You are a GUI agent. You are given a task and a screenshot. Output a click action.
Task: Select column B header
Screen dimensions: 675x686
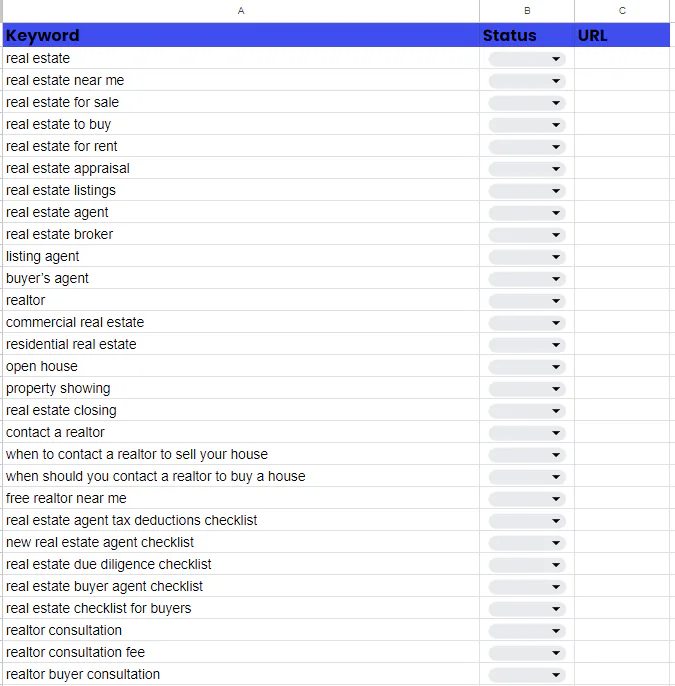[527, 11]
